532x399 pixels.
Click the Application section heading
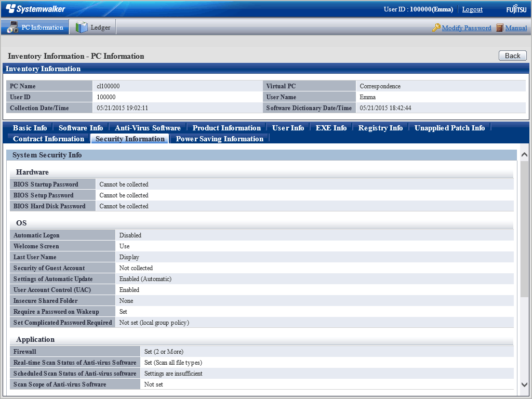tap(35, 339)
